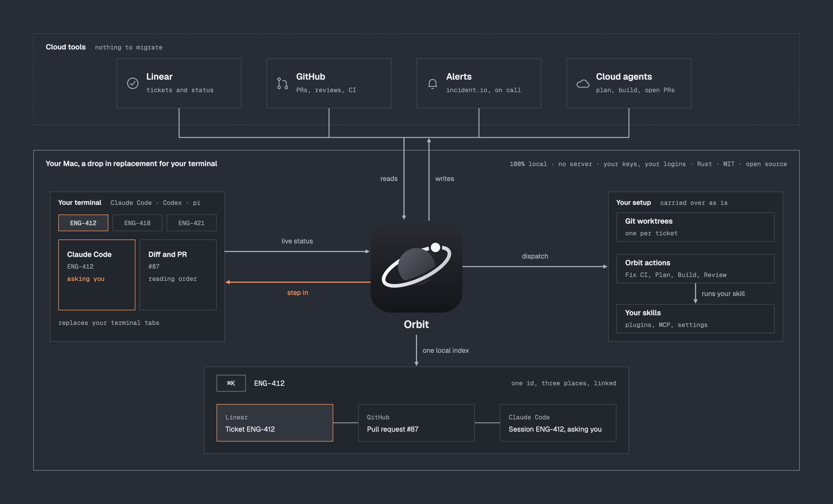Click the Alerts incident.io card
833x504 pixels.
479,83
